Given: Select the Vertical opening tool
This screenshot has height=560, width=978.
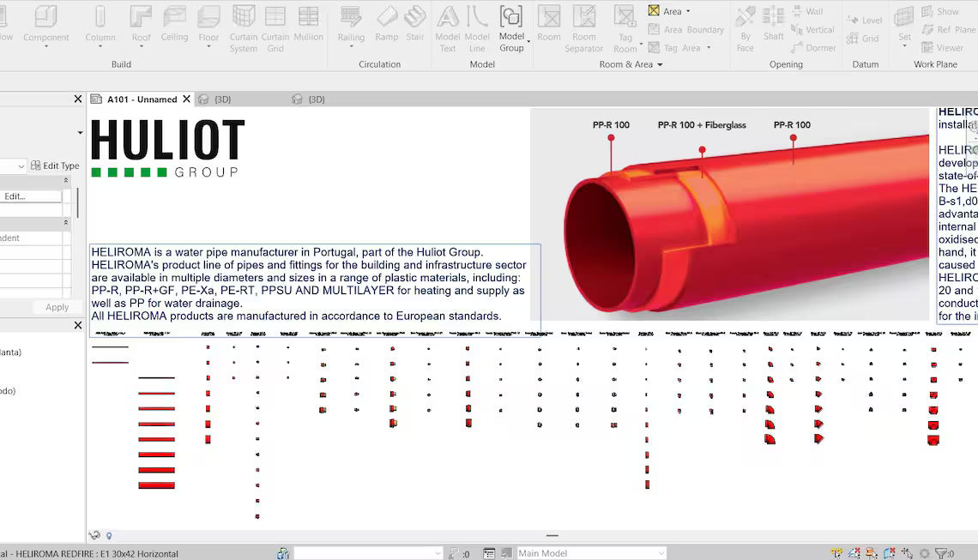Looking at the screenshot, I should pyautogui.click(x=812, y=29).
